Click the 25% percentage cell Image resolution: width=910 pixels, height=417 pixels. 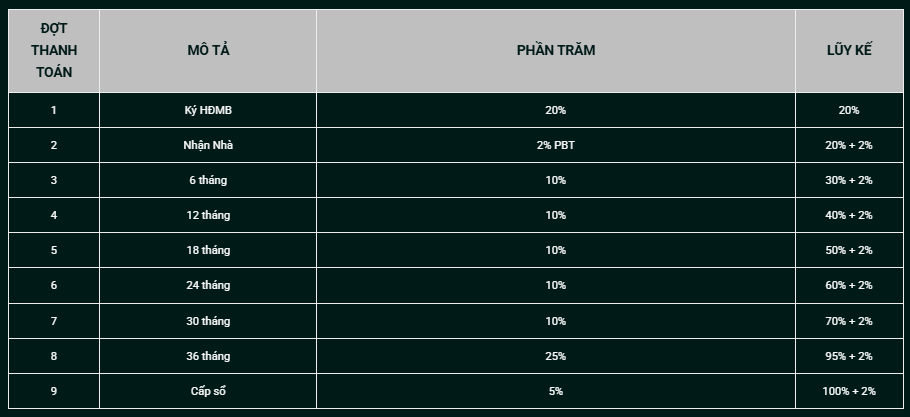[x=556, y=356]
